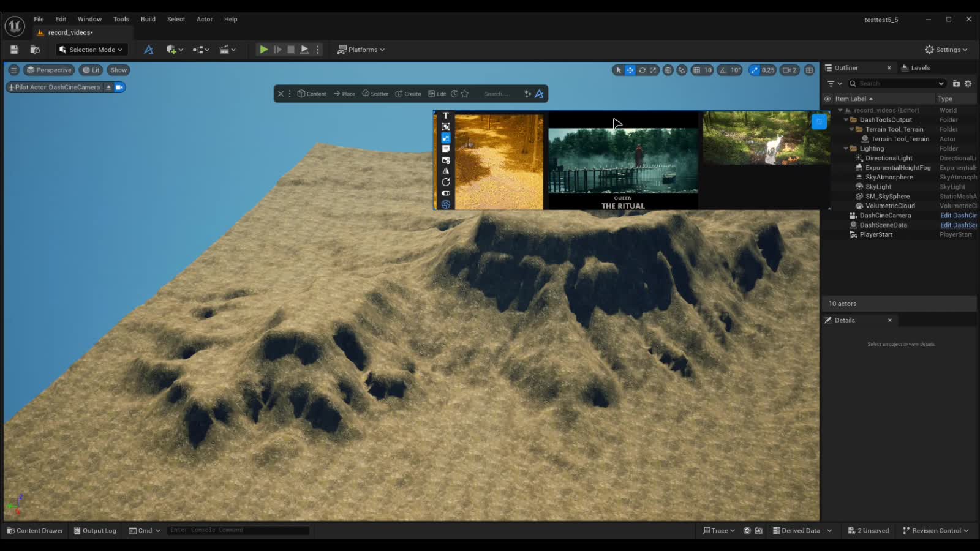This screenshot has height=551, width=980.
Task: Open the Tools menu
Action: point(120,19)
